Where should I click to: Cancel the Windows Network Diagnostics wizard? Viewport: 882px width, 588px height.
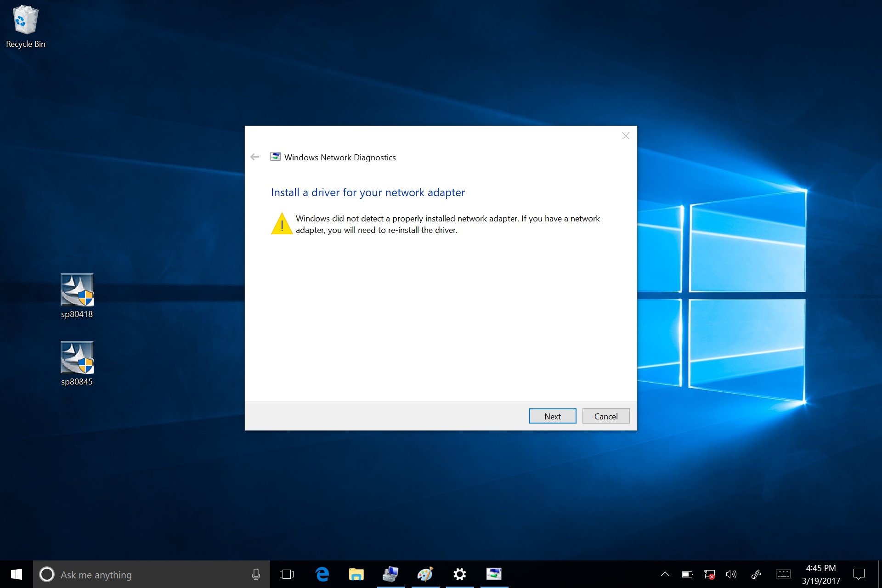coord(606,416)
